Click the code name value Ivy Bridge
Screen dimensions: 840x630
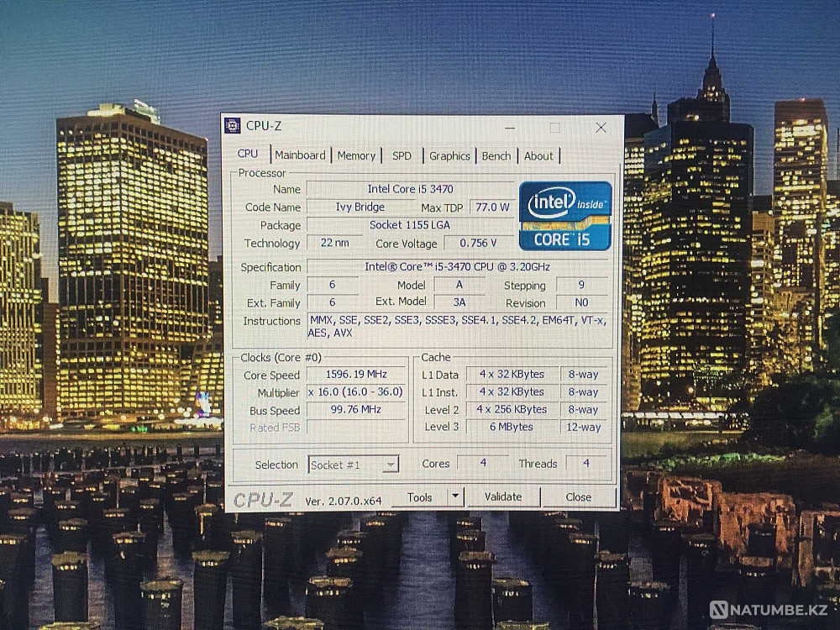coord(360,207)
